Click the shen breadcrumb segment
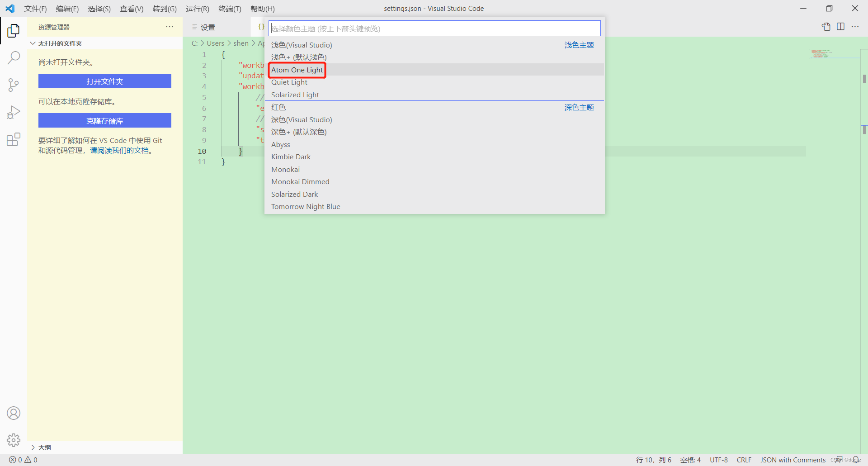The height and width of the screenshot is (466, 868). [241, 43]
